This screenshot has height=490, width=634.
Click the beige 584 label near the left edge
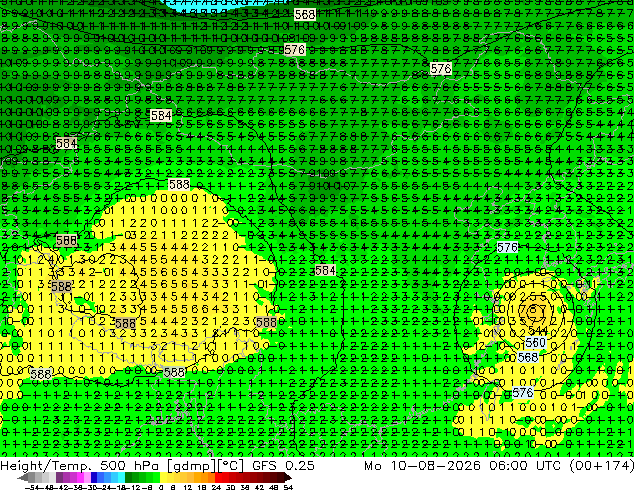coord(66,143)
